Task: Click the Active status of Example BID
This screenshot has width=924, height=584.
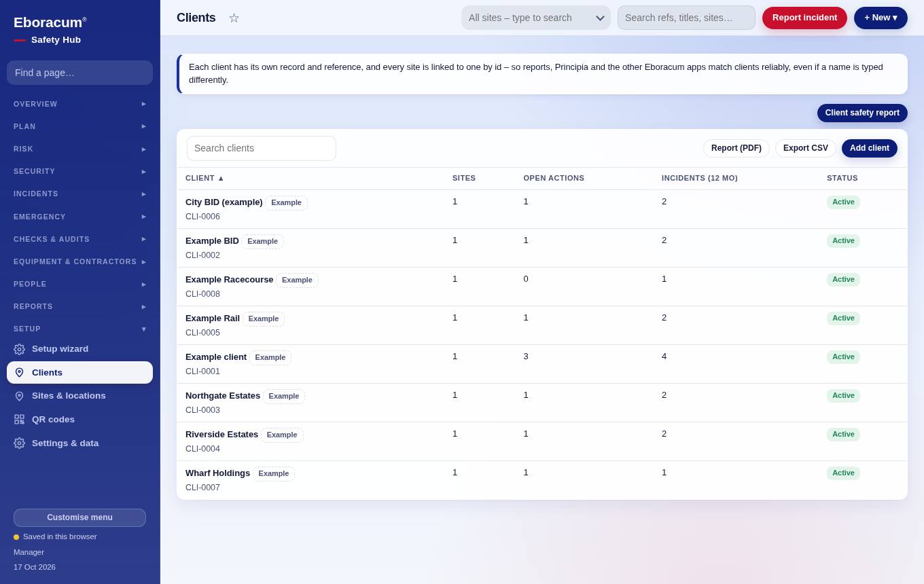Action: 843,241
